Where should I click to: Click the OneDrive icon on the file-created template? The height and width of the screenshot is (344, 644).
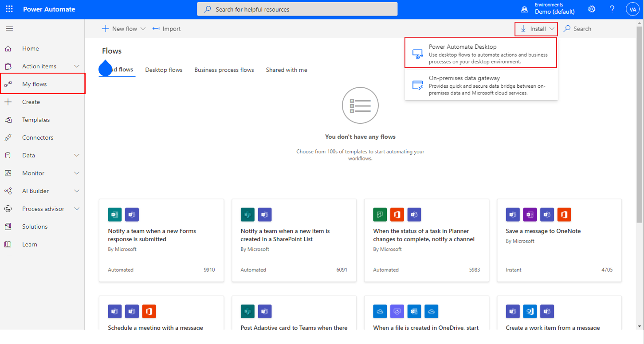pos(380,311)
